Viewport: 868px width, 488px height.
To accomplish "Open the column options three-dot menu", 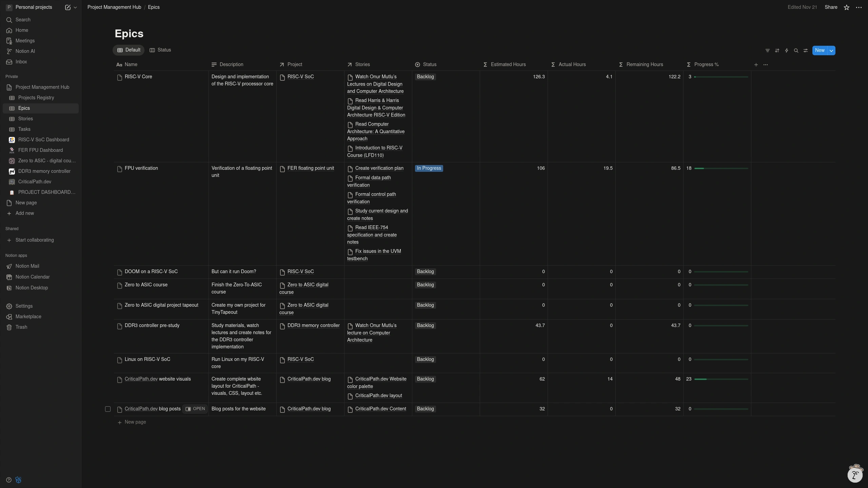I will point(765,65).
